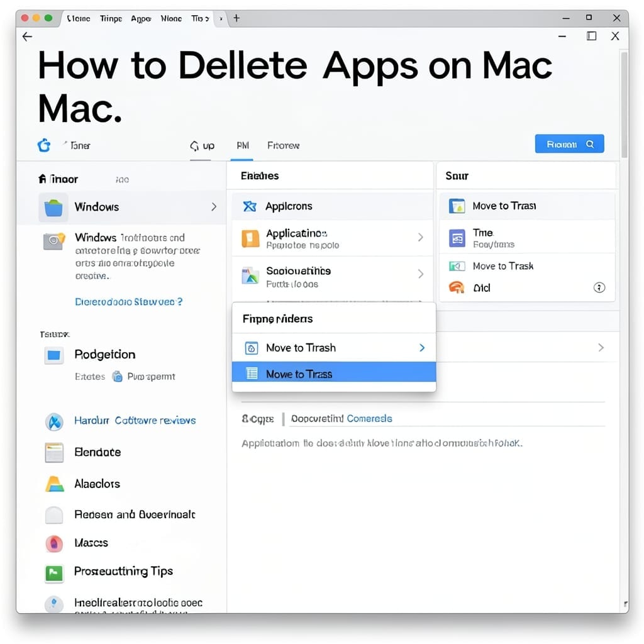The image size is (644, 644).
Task: Open the Dıeıeıodooıo Stauvoeo link
Action: click(128, 302)
